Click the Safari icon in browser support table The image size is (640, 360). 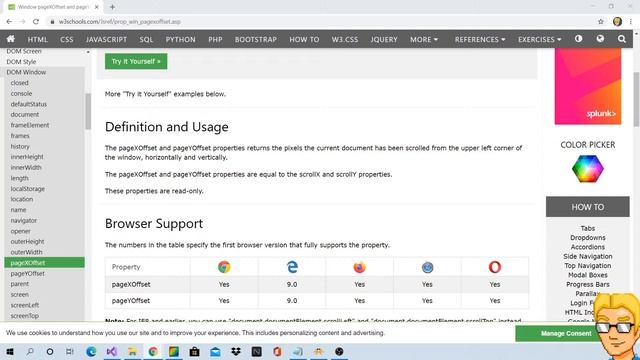pos(427,267)
